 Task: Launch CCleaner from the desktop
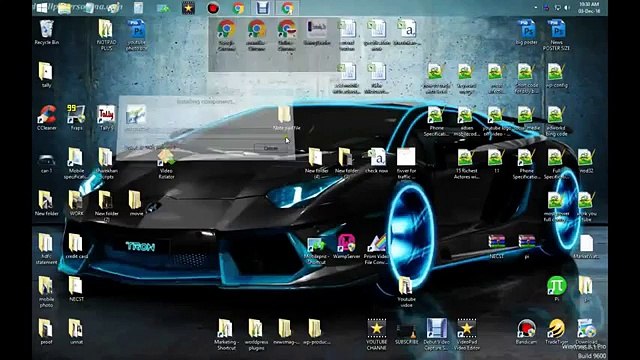pyautogui.click(x=47, y=116)
